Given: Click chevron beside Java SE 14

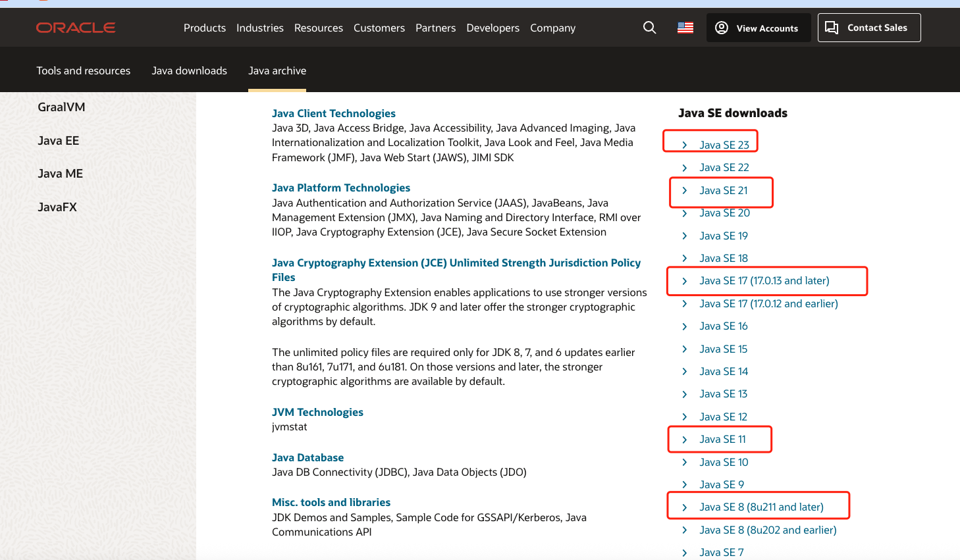Looking at the screenshot, I should click(685, 371).
